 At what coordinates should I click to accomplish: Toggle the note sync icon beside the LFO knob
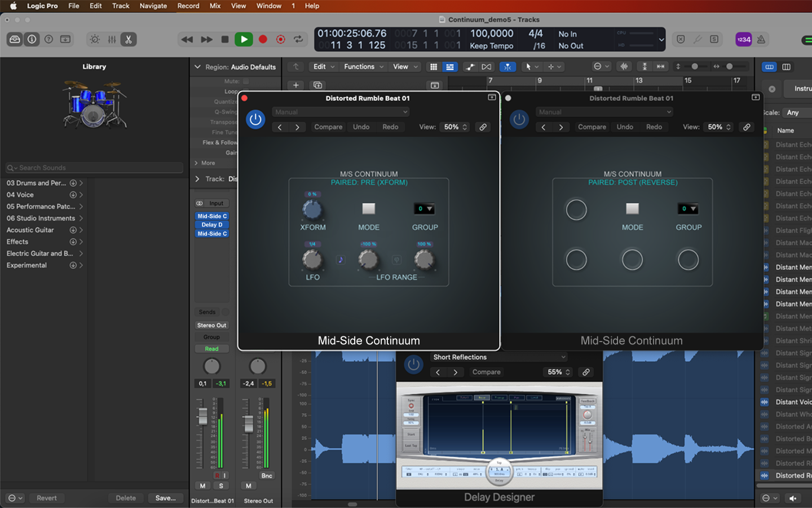341,260
